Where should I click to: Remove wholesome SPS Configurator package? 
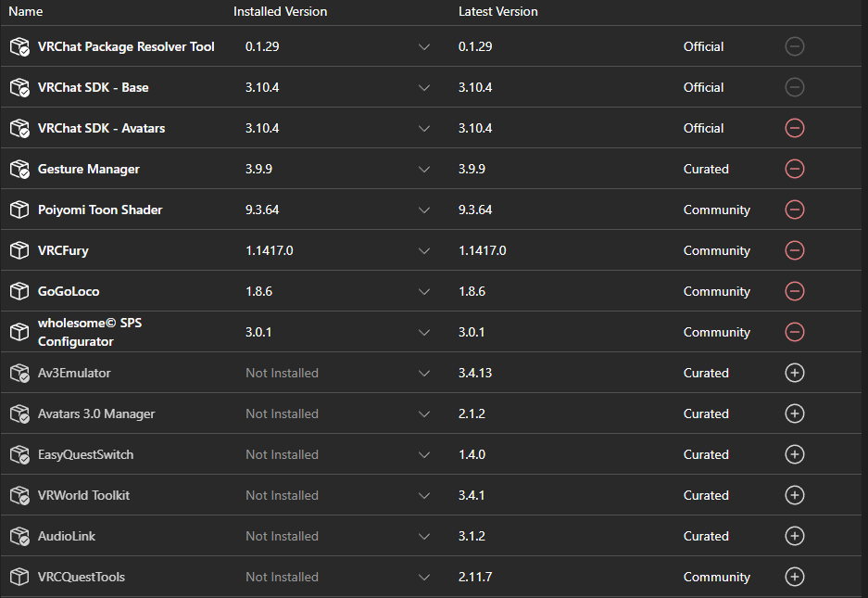[x=795, y=332]
